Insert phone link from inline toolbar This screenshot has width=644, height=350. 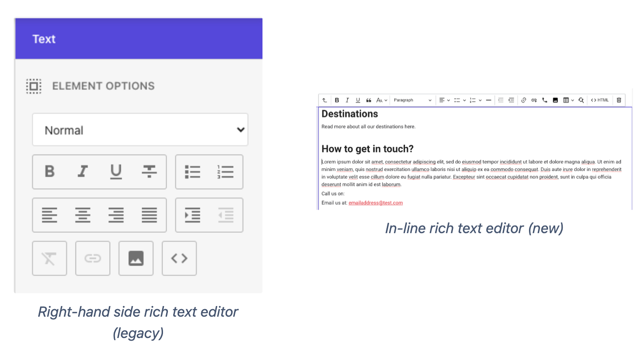(x=545, y=100)
